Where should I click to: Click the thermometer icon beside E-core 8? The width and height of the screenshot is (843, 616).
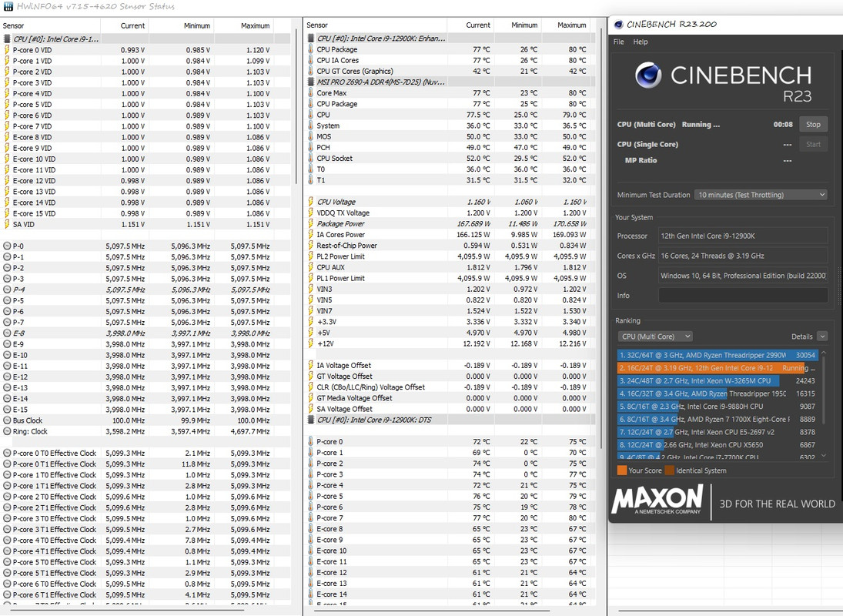[x=310, y=529]
